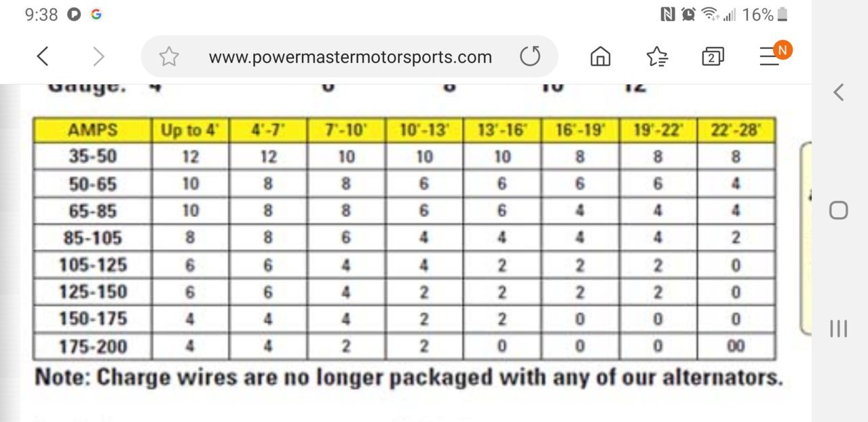
Task: Go to browser home page icon
Action: pyautogui.click(x=600, y=57)
